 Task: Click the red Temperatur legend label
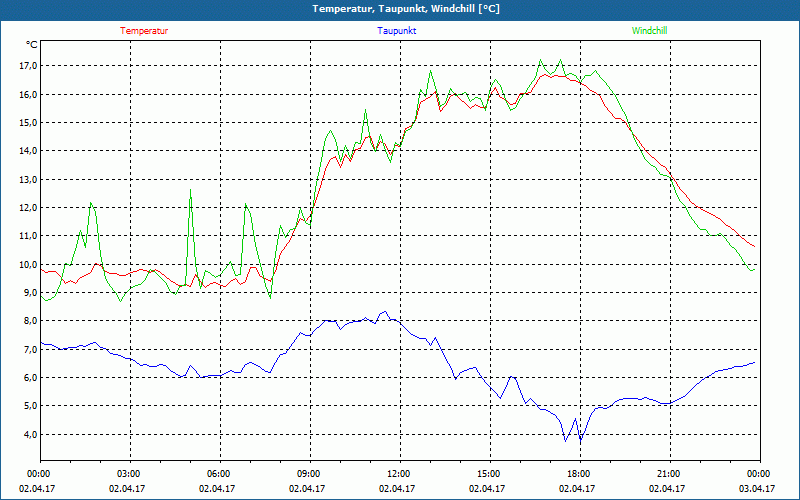click(144, 31)
